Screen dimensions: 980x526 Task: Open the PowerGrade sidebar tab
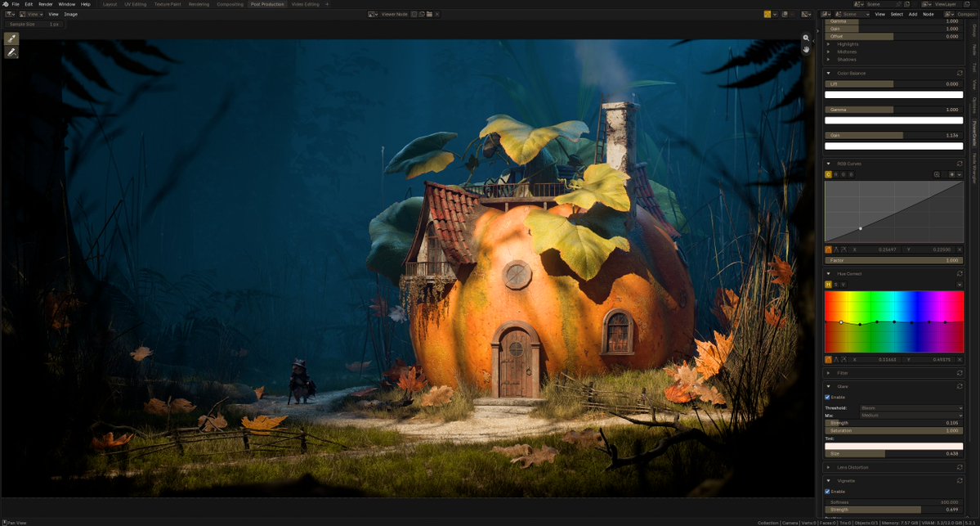[x=974, y=133]
